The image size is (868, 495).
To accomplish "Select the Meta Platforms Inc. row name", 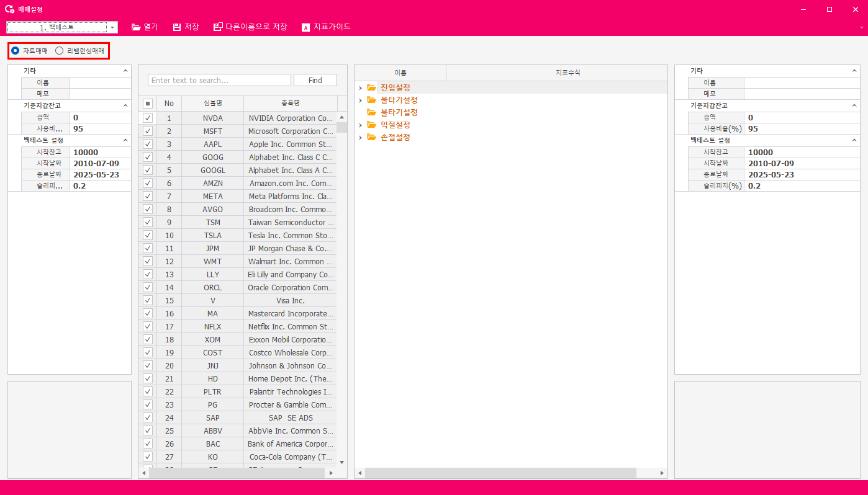I will 290,196.
